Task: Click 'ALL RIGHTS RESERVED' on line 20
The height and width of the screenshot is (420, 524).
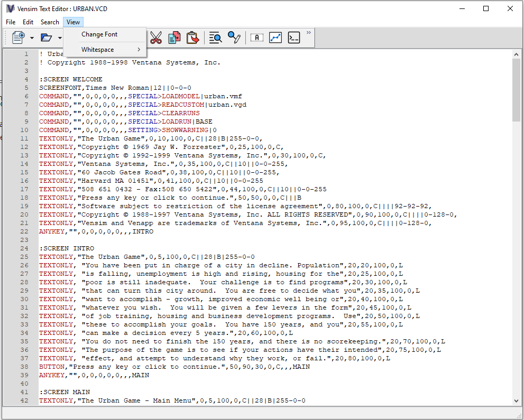Action: tap(307, 214)
